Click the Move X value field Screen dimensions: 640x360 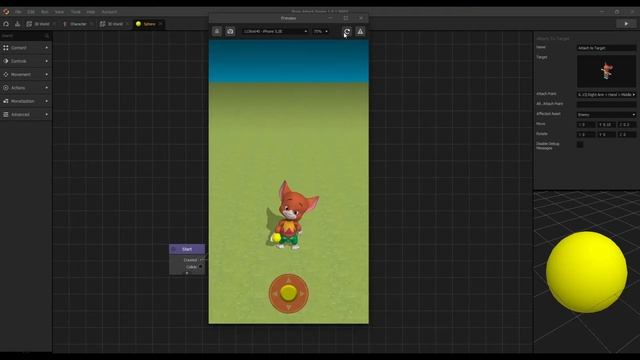pyautogui.click(x=586, y=124)
